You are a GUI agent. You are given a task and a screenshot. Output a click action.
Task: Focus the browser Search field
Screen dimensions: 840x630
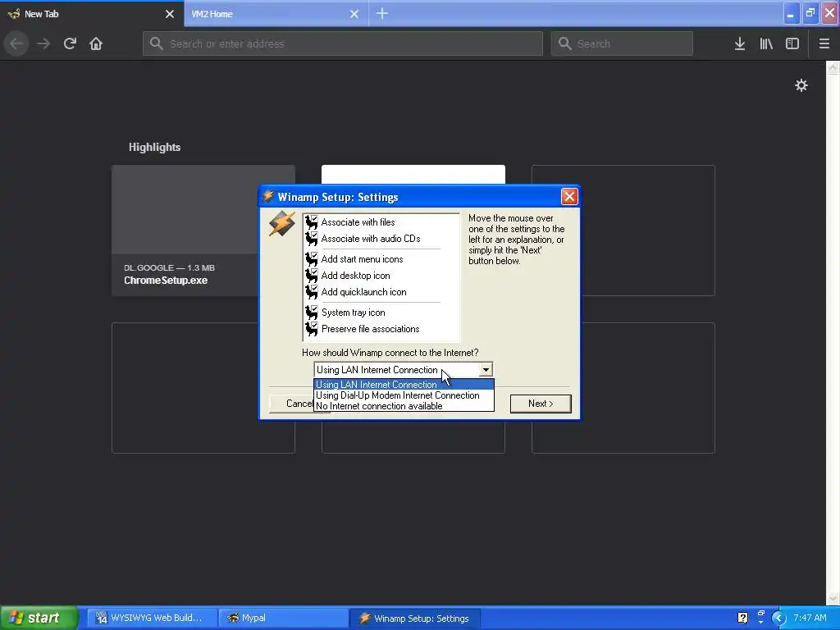622,43
